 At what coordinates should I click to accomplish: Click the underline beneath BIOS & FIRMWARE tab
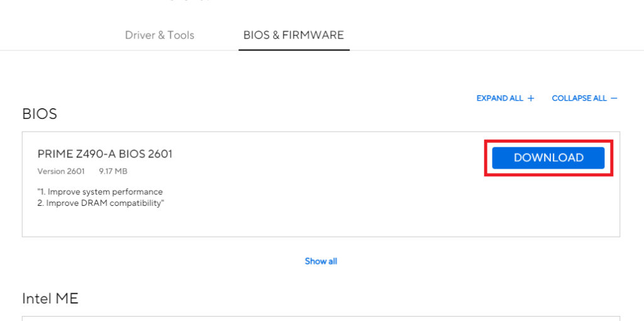(294, 49)
